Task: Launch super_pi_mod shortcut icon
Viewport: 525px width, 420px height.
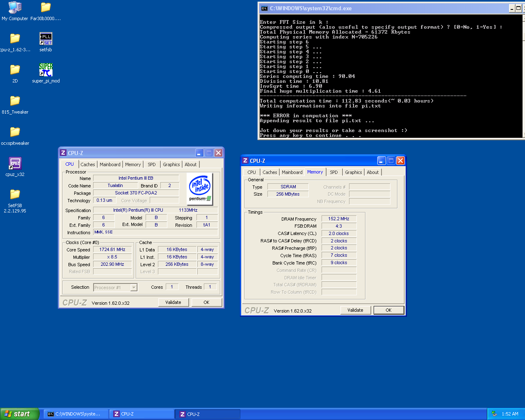Action: pyautogui.click(x=46, y=73)
